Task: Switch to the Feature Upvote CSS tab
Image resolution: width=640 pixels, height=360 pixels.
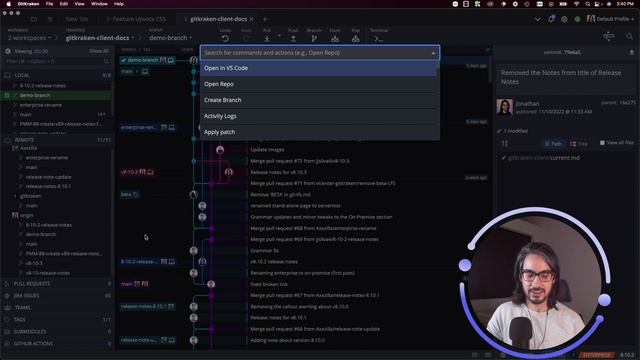Action: coord(139,19)
